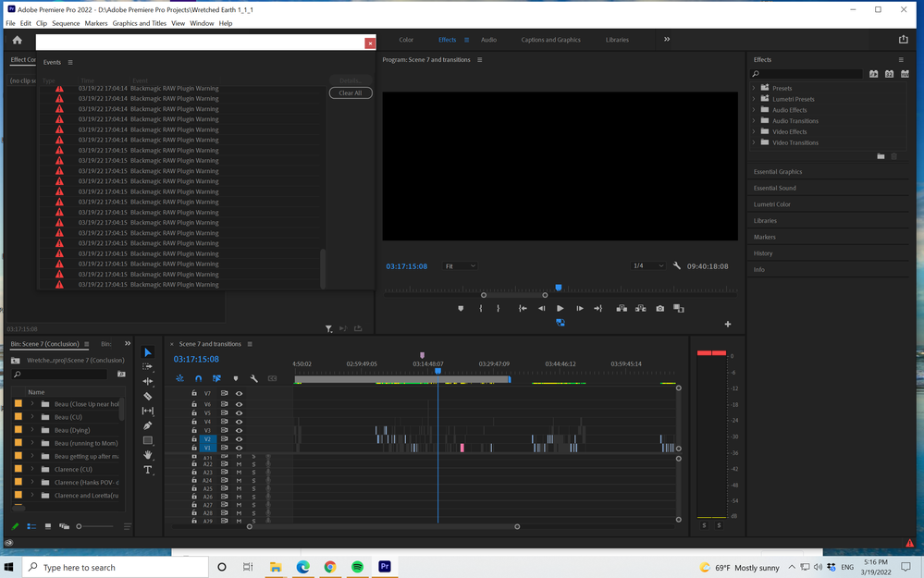Toggle visibility eye for track V7
Image resolution: width=924 pixels, height=578 pixels.
239,393
